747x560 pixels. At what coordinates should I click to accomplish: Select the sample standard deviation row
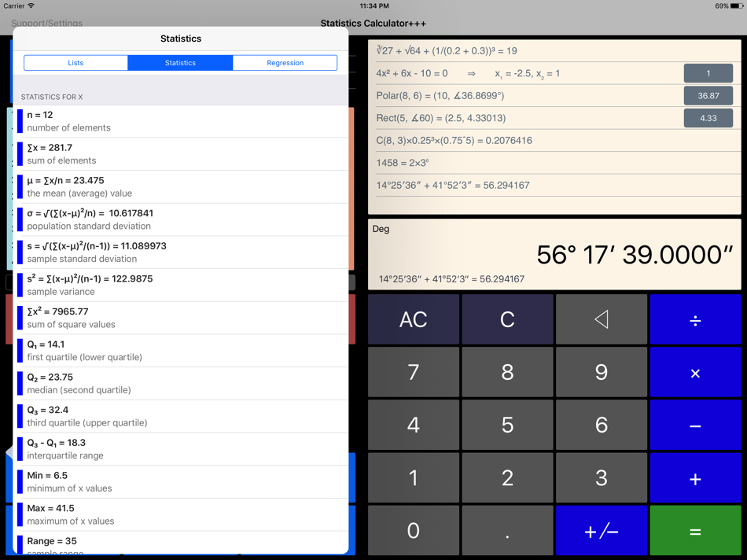pos(181,252)
